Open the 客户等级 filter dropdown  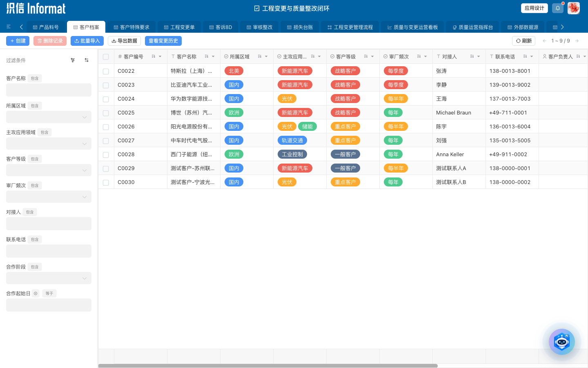tap(49, 170)
